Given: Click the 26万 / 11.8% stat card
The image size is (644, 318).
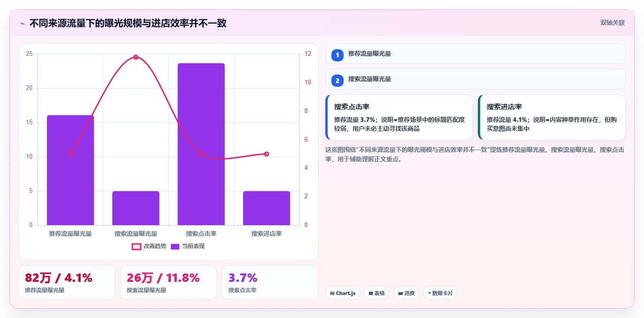Looking at the screenshot, I should point(169,282).
